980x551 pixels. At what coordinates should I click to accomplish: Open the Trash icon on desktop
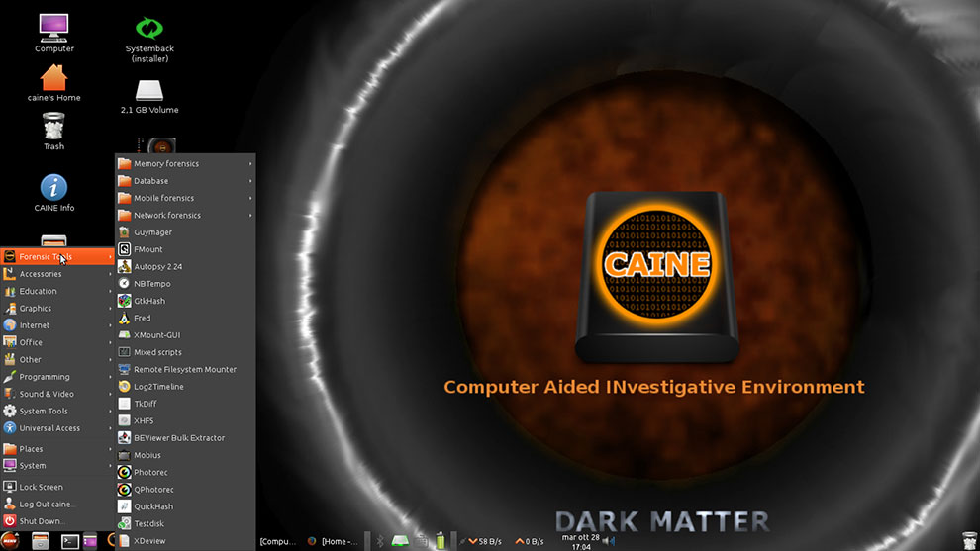tap(53, 132)
